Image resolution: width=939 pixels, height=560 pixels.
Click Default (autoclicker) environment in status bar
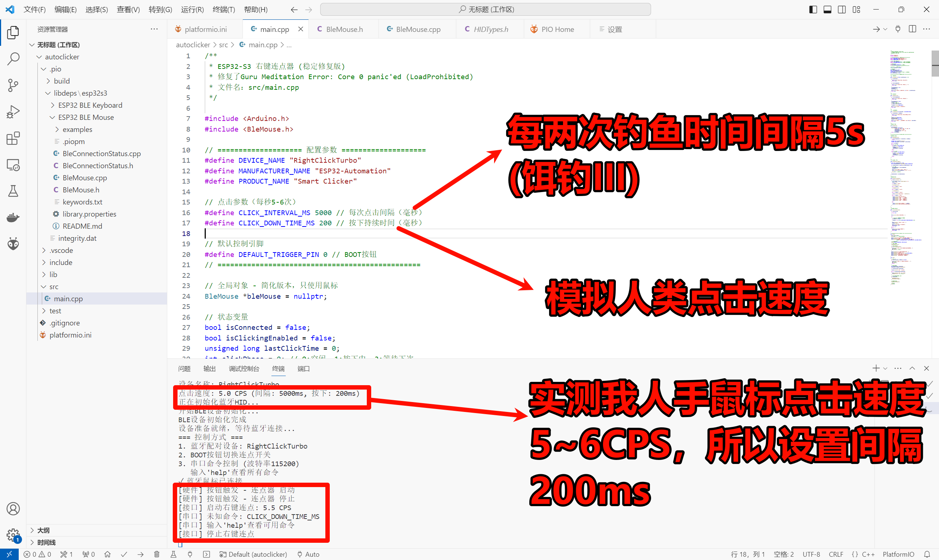pyautogui.click(x=253, y=555)
